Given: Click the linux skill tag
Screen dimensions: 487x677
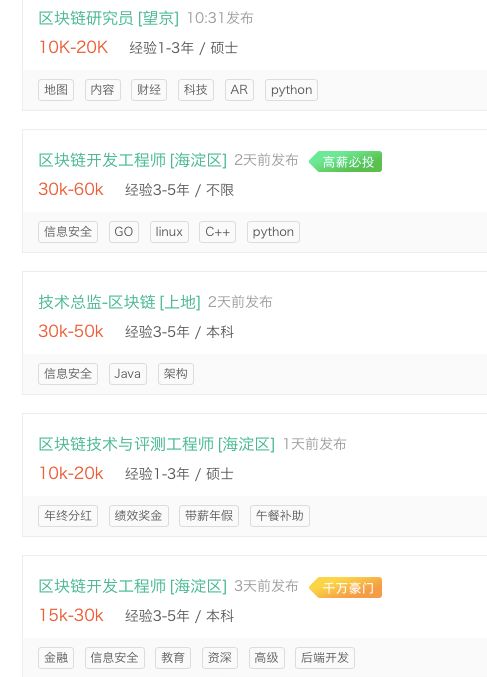Looking at the screenshot, I should point(169,232).
